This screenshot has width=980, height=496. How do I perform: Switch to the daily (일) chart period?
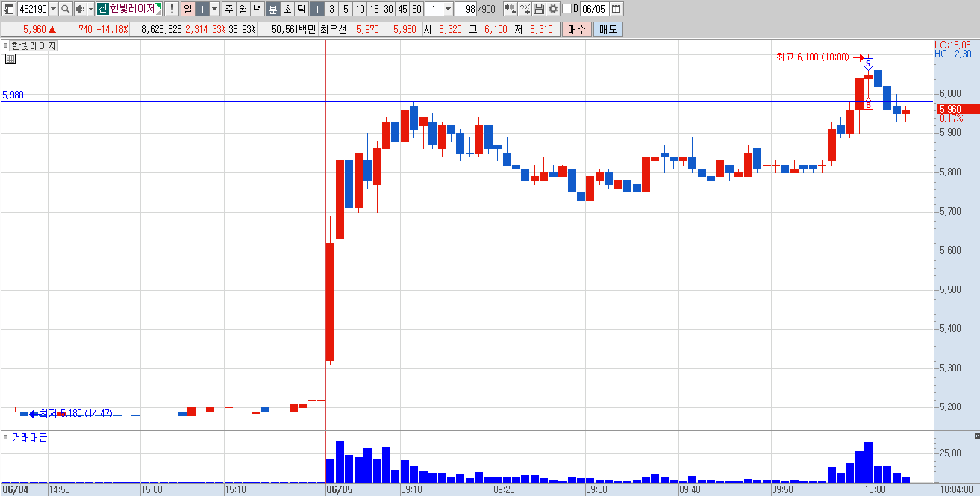pos(187,9)
